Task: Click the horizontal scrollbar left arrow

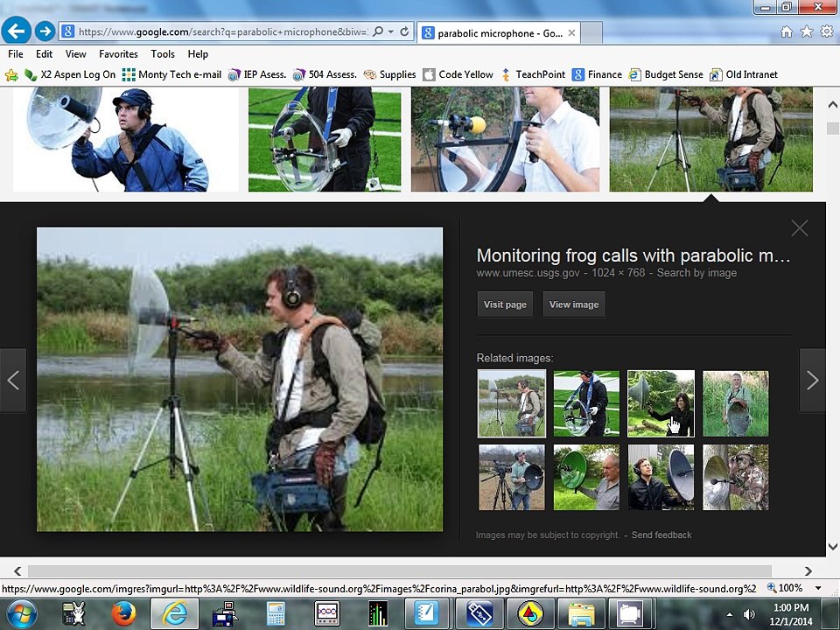Action: 17,571
